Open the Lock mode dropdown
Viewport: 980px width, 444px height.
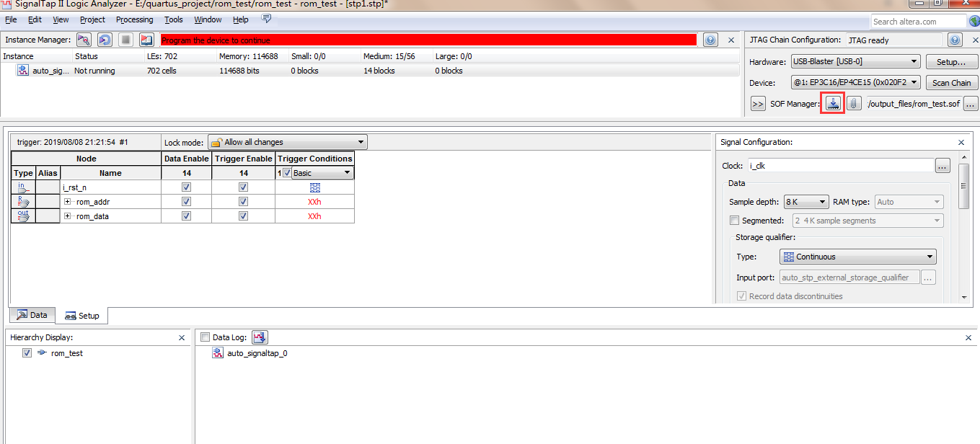pyautogui.click(x=287, y=142)
